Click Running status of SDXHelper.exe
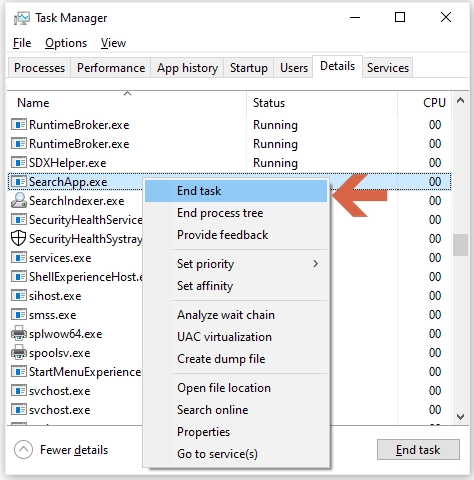Image resolution: width=474 pixels, height=480 pixels. (x=275, y=163)
